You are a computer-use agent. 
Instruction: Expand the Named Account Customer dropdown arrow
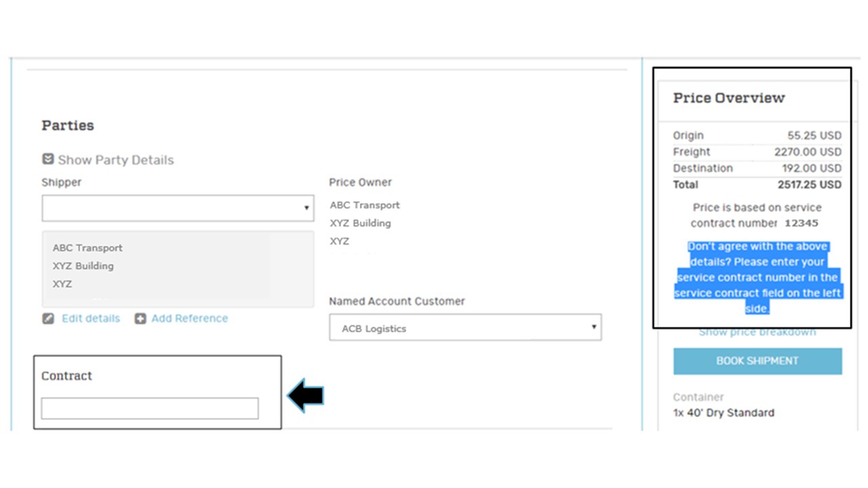[x=594, y=327]
